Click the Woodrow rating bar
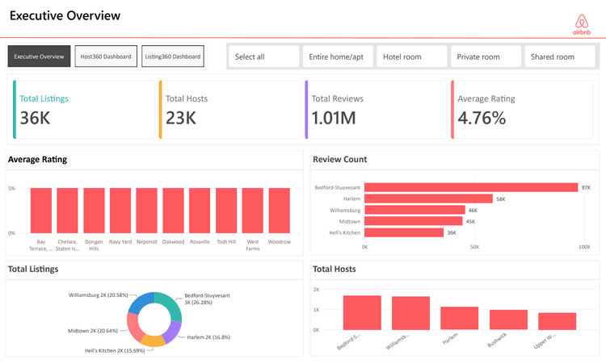Viewport: 606px width, 364px height. point(279,211)
